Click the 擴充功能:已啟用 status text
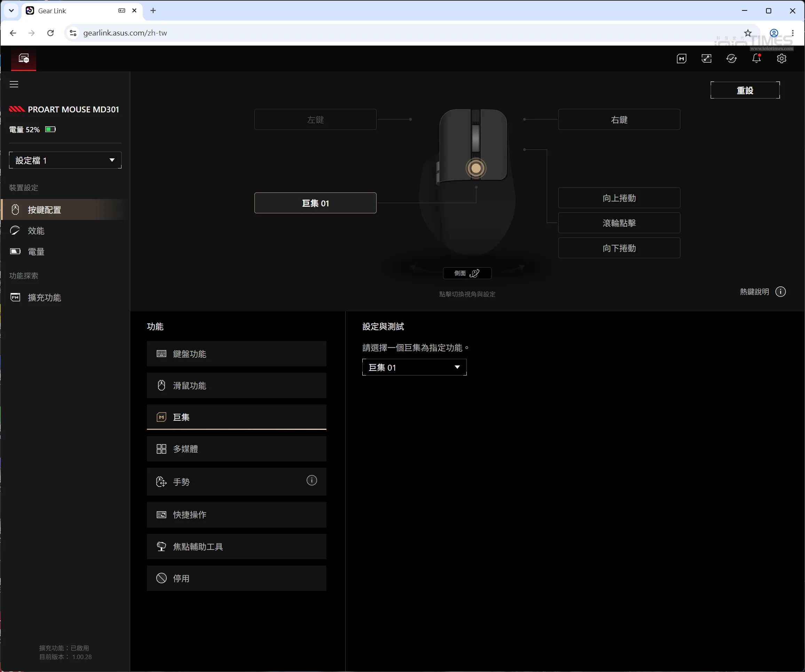805x672 pixels. point(64,648)
